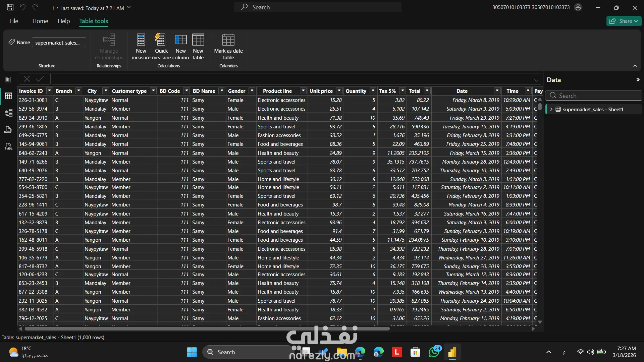Expand the formula bar with chevron

click(536, 80)
